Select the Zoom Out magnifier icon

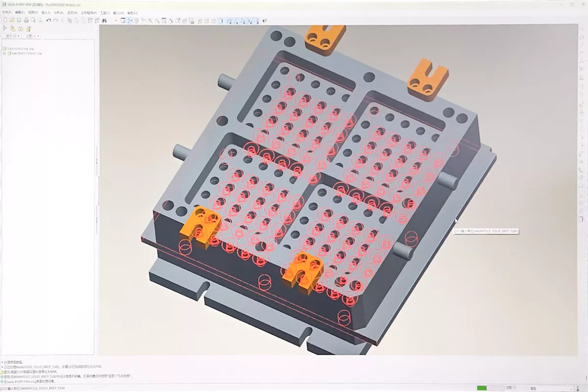(157, 21)
